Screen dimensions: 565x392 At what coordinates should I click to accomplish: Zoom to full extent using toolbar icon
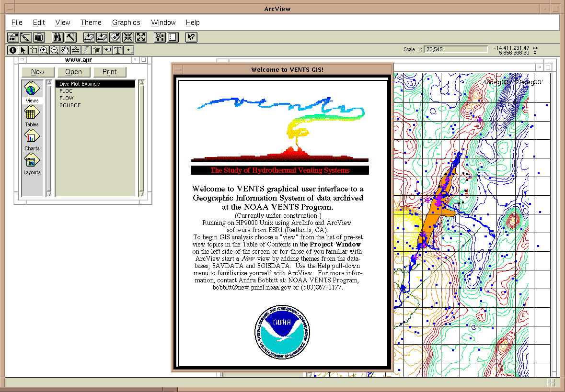(89, 37)
